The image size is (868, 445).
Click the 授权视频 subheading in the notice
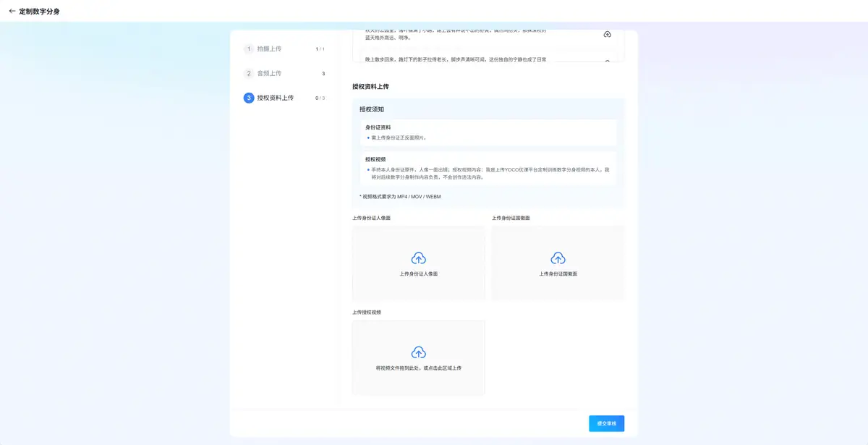point(375,159)
